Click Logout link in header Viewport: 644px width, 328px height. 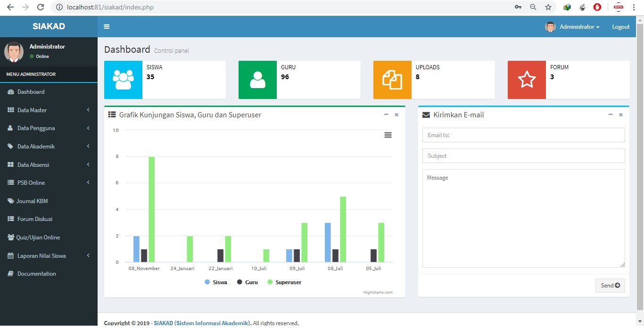click(x=620, y=27)
